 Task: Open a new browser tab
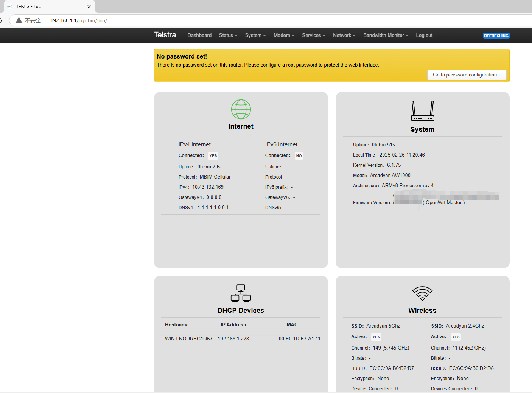pyautogui.click(x=103, y=6)
